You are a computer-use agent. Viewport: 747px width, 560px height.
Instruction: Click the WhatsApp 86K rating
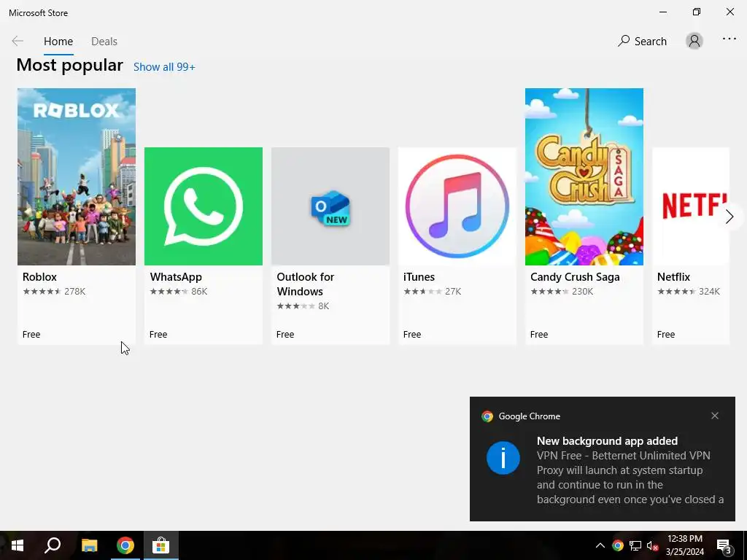178,292
